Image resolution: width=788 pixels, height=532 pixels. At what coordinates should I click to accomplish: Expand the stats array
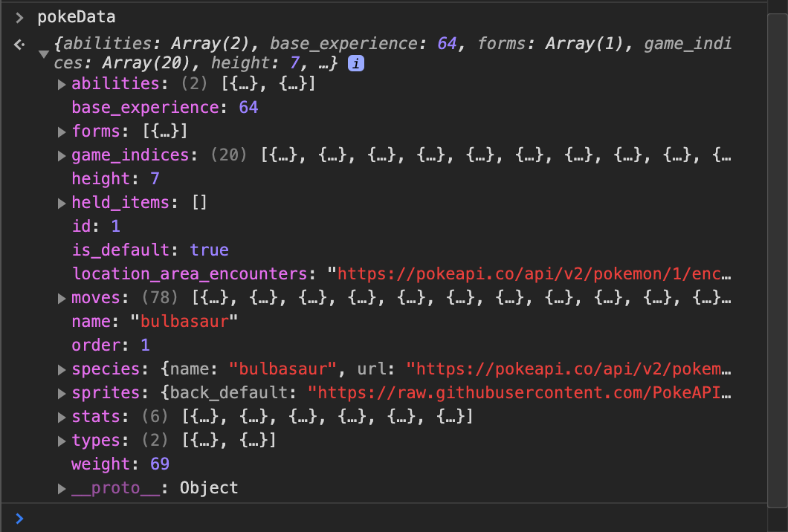[62, 417]
